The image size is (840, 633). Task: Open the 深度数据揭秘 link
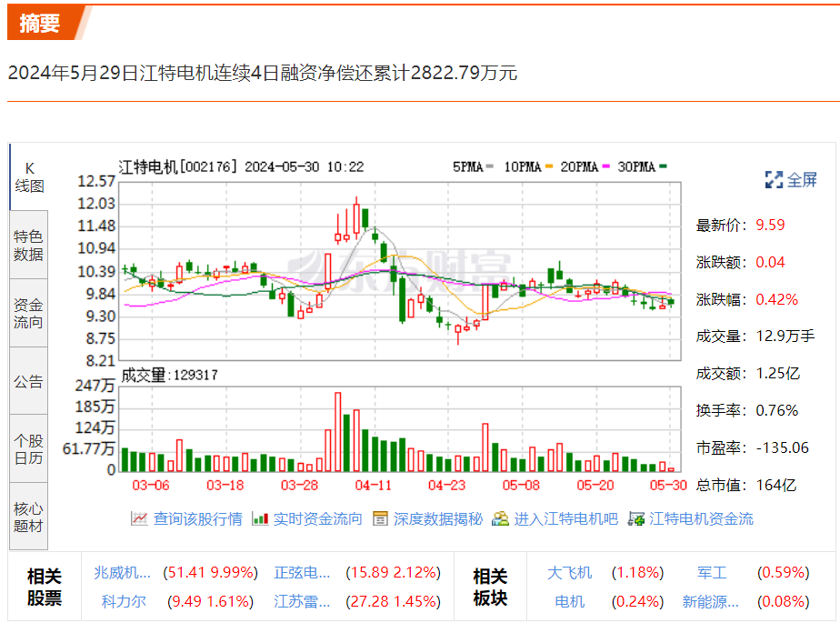[438, 518]
